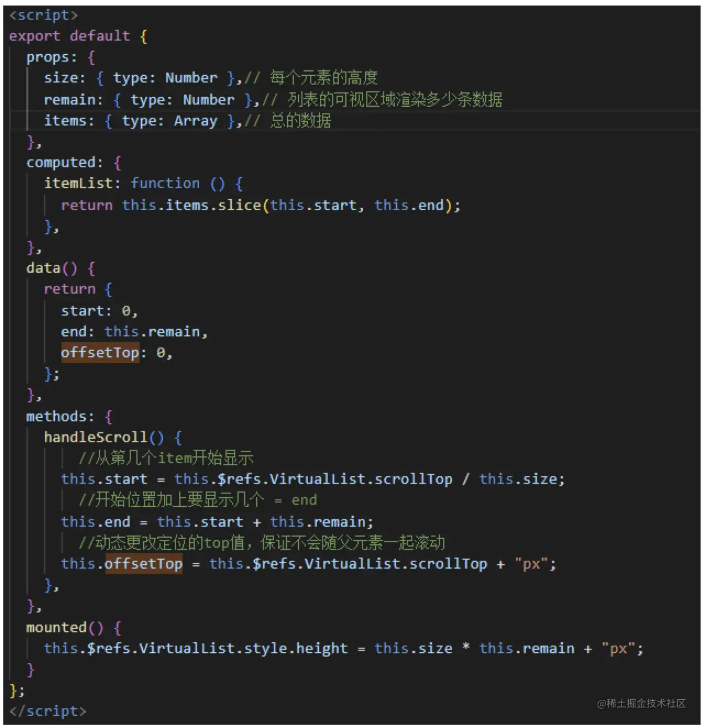Click '"px"' in the this.offsetTop assignment line
The width and height of the screenshot is (705, 728).
(x=531, y=564)
